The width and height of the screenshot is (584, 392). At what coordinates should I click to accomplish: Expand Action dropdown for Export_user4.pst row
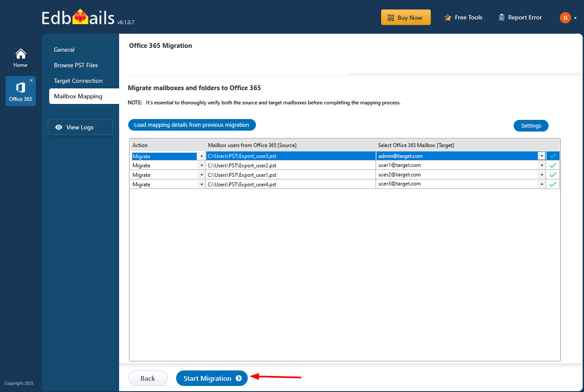coord(202,184)
